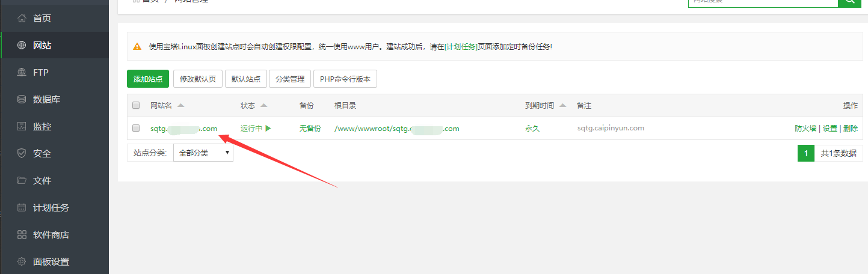Screen dimensions: 868x274
Task: Sort by 到期时间 column arrow
Action: pos(563,106)
